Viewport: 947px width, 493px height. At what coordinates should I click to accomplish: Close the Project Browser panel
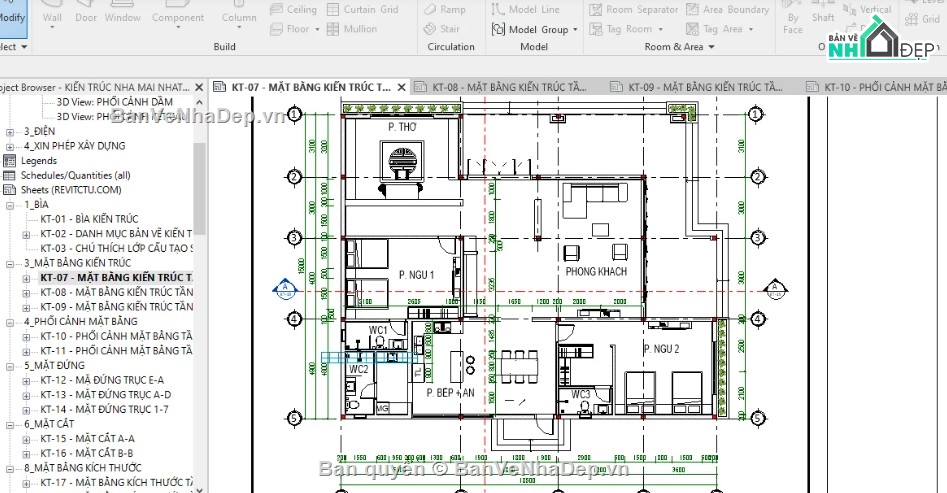pyautogui.click(x=199, y=88)
